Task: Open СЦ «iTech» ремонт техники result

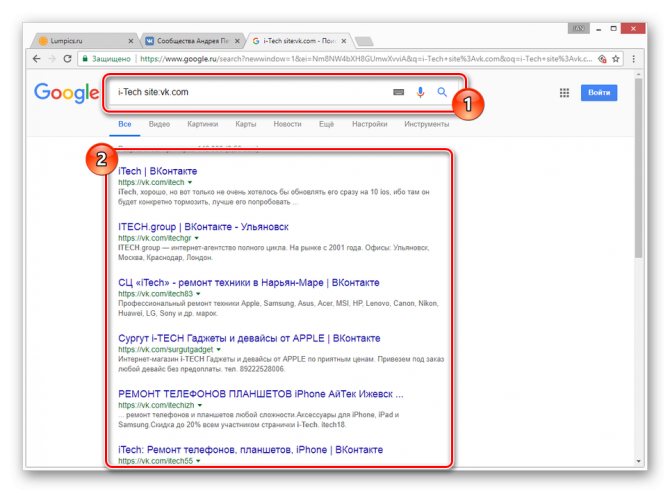Action: tap(249, 283)
